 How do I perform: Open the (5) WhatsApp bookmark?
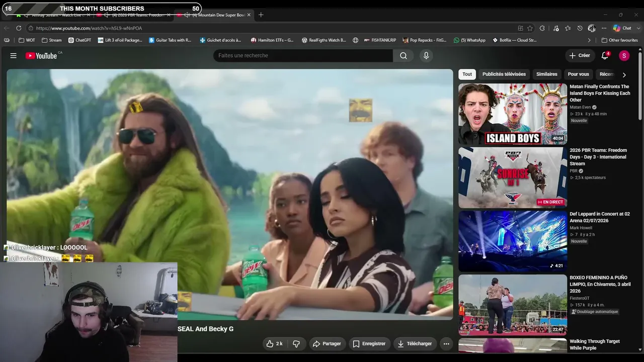click(469, 40)
